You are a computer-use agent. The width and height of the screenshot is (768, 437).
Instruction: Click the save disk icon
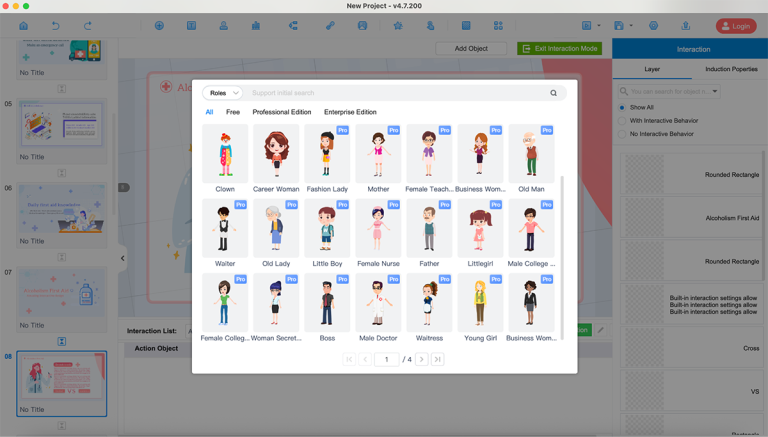click(619, 26)
